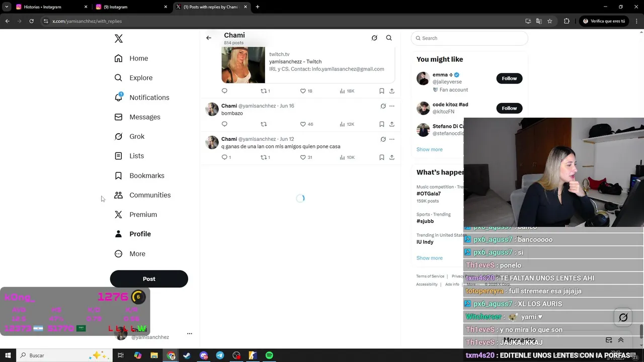Reply to the Twitch link post

tap(224, 91)
